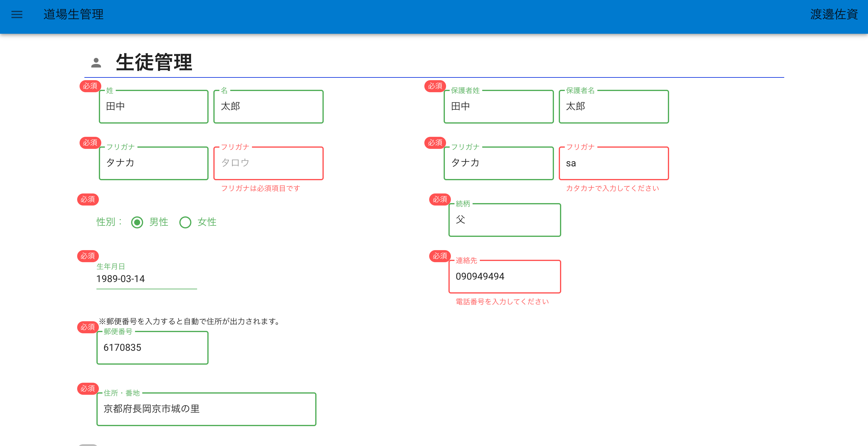Select the 女性 radio button
The image size is (868, 446).
pos(185,222)
